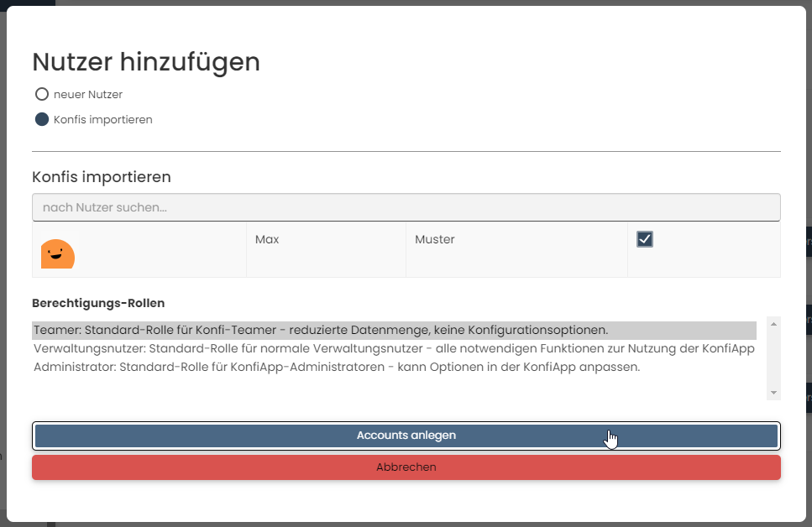The height and width of the screenshot is (527, 812).
Task: Uncheck Max Muster's import checkbox
Action: click(x=644, y=239)
